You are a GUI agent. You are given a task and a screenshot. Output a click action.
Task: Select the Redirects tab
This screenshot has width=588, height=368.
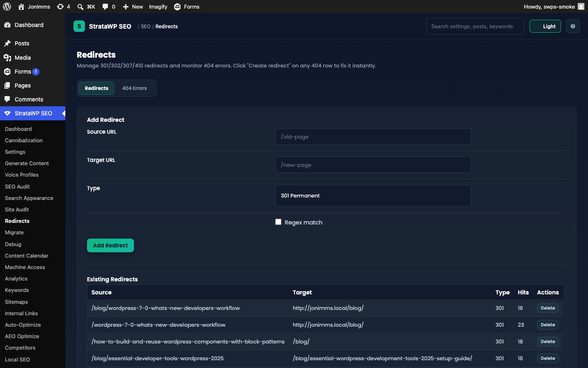(x=96, y=88)
